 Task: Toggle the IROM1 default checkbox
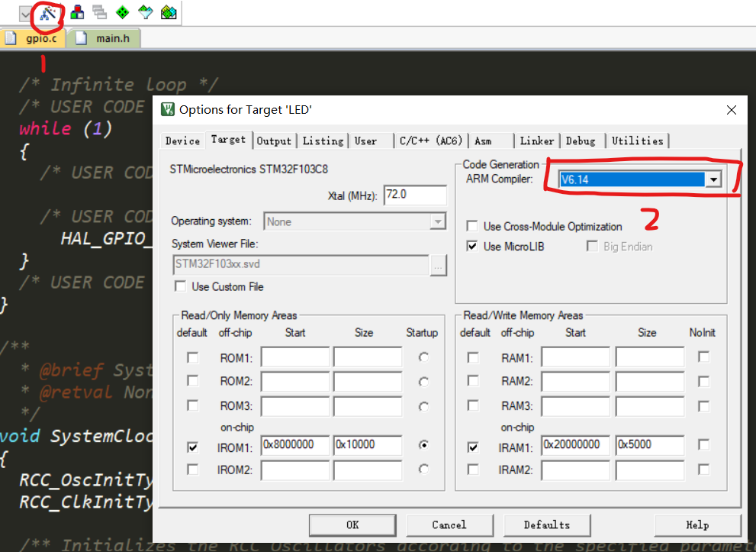coord(192,447)
